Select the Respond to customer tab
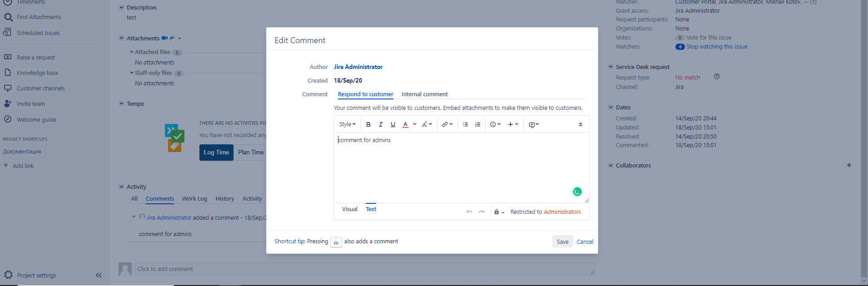Viewport: 868px width, 286px height. (x=366, y=94)
